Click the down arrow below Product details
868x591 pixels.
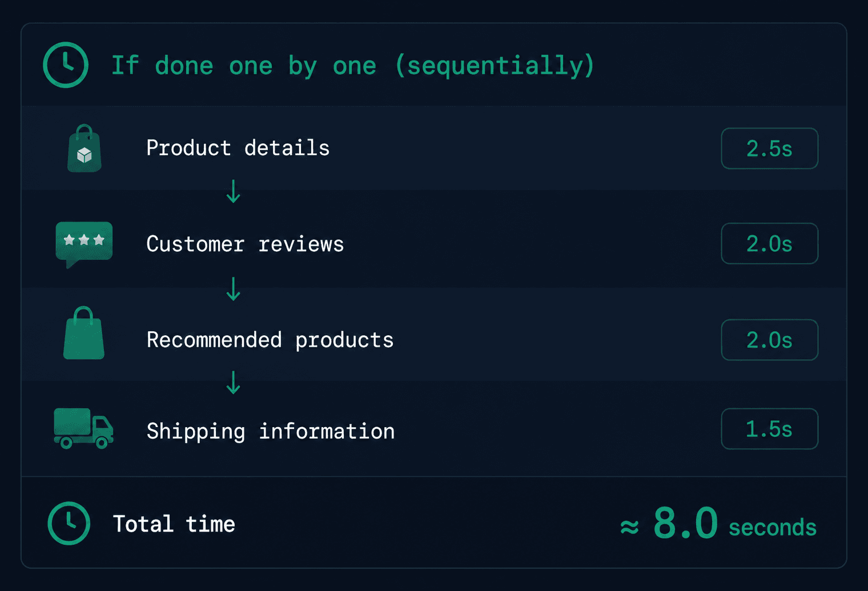tap(234, 191)
